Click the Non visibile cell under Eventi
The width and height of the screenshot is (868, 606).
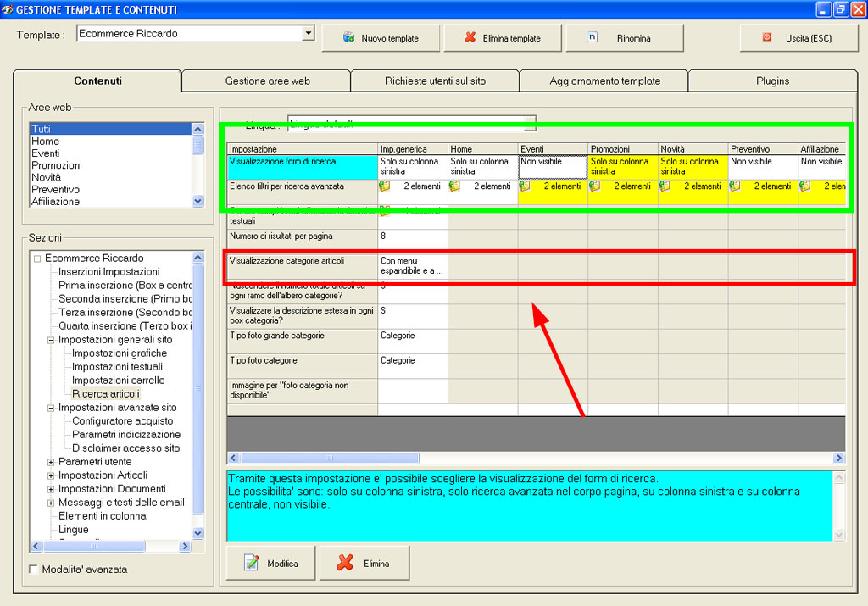tap(553, 167)
